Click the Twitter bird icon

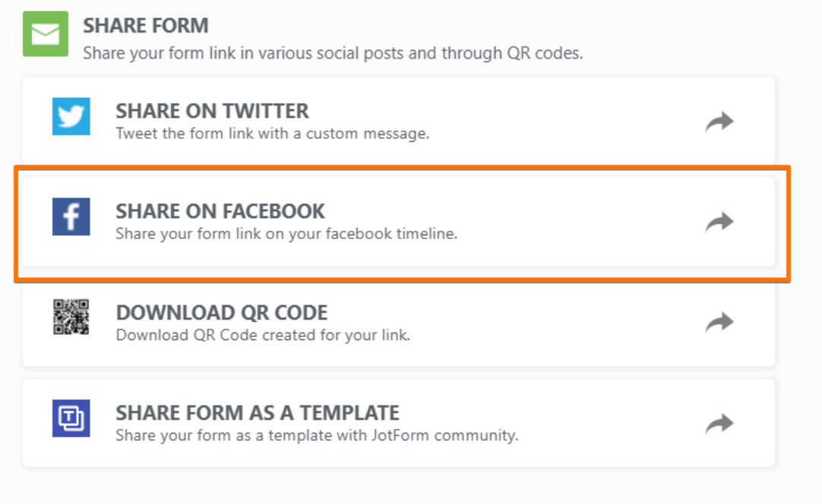coord(71,116)
